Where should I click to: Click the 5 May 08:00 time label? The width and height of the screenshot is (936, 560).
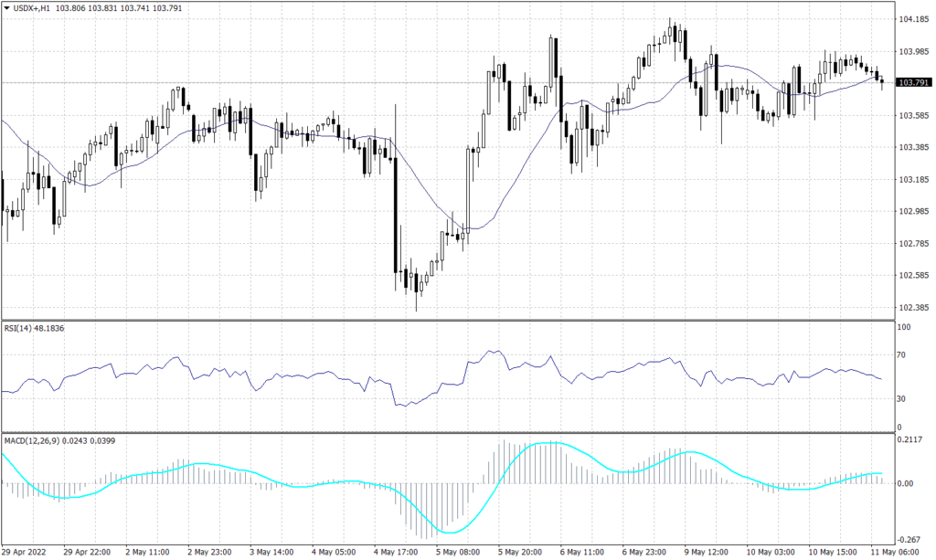pyautogui.click(x=460, y=552)
